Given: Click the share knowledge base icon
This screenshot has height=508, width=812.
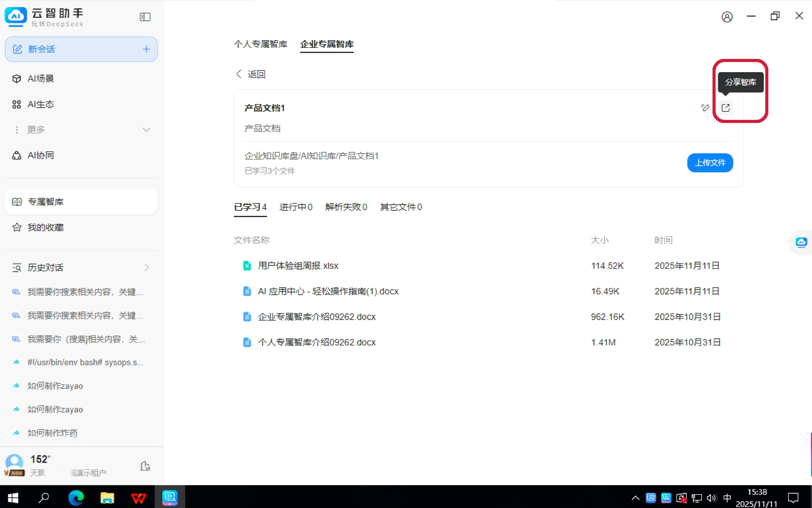Looking at the screenshot, I should 725,108.
